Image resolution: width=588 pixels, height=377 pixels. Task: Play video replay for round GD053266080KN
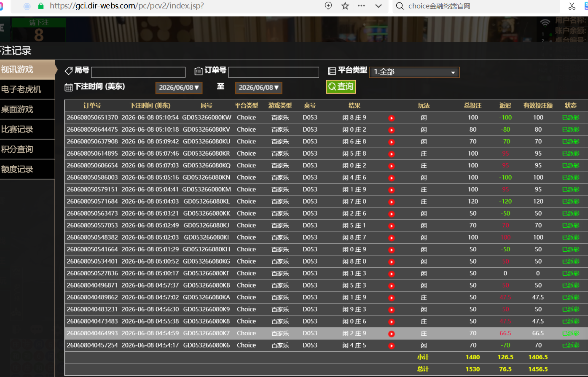(x=392, y=178)
